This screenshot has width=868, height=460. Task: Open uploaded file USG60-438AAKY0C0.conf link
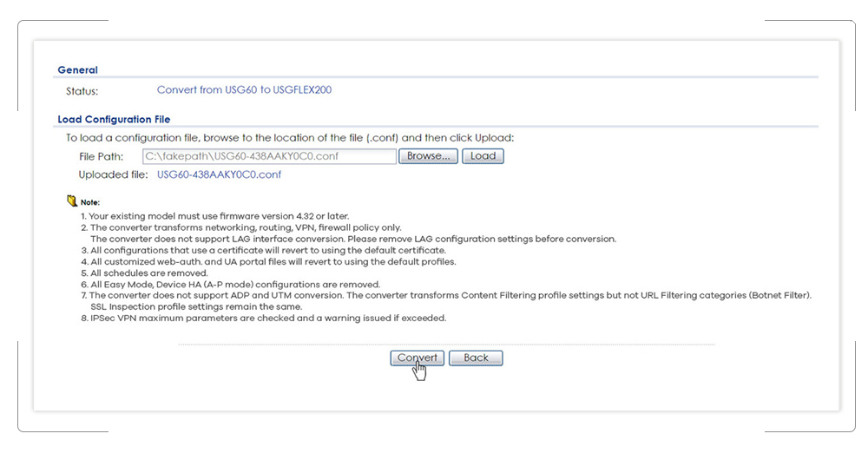pyautogui.click(x=219, y=174)
